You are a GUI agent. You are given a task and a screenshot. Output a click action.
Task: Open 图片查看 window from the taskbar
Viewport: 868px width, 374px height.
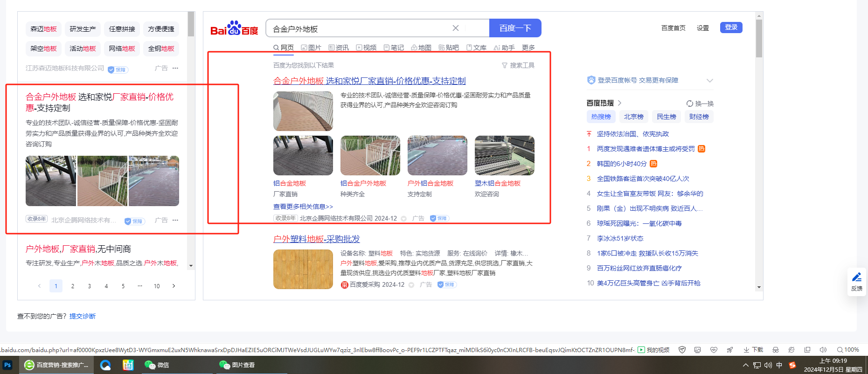[237, 365]
